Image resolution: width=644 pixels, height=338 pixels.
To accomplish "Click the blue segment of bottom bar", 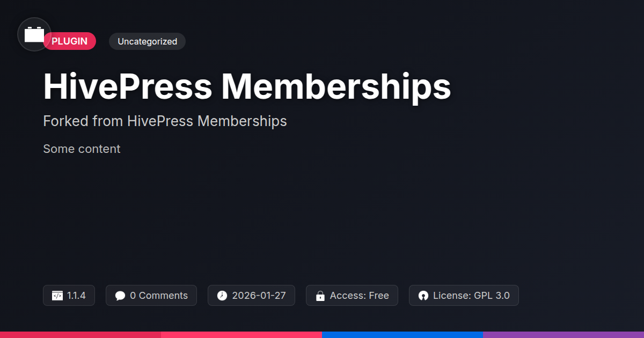I will (402, 334).
